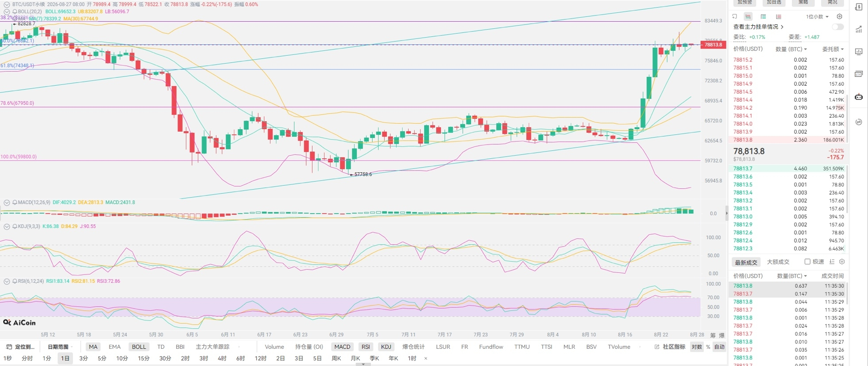868x366 pixels.
Task: Click the current price tag 78813.8 on axis
Action: coord(713,45)
